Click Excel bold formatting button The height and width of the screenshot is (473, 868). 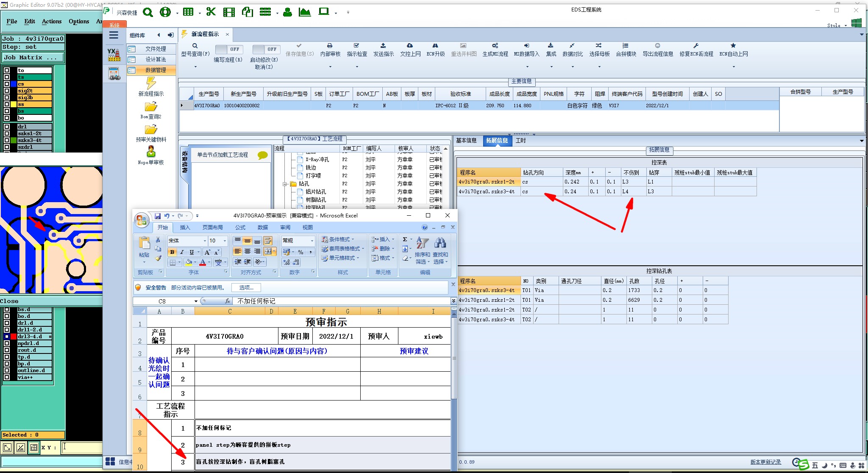pos(172,252)
